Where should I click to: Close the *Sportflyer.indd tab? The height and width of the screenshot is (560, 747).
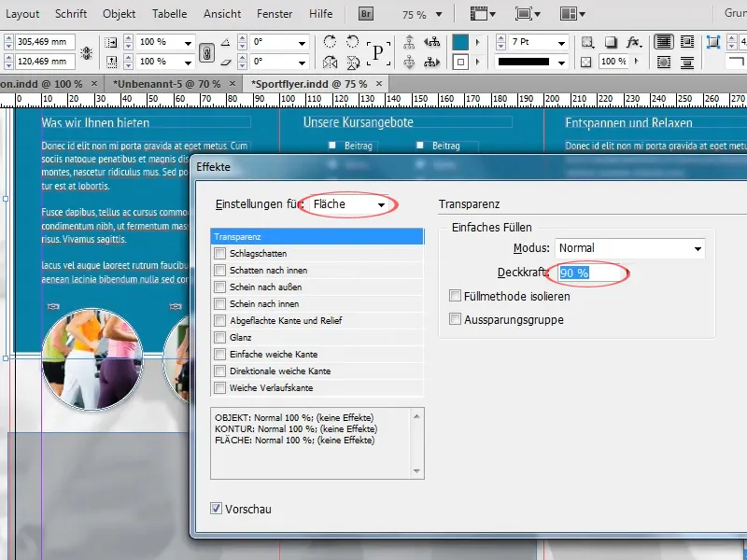pyautogui.click(x=379, y=84)
